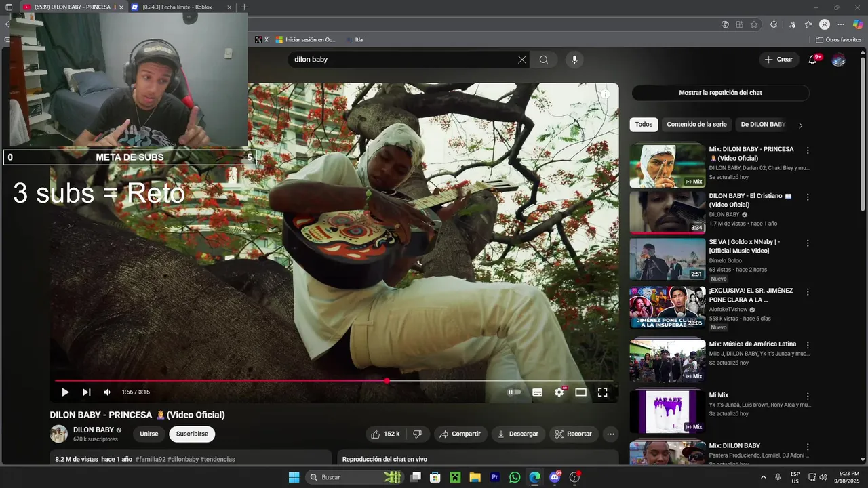Click the Suscribirse button
The image size is (868, 488).
point(192,434)
